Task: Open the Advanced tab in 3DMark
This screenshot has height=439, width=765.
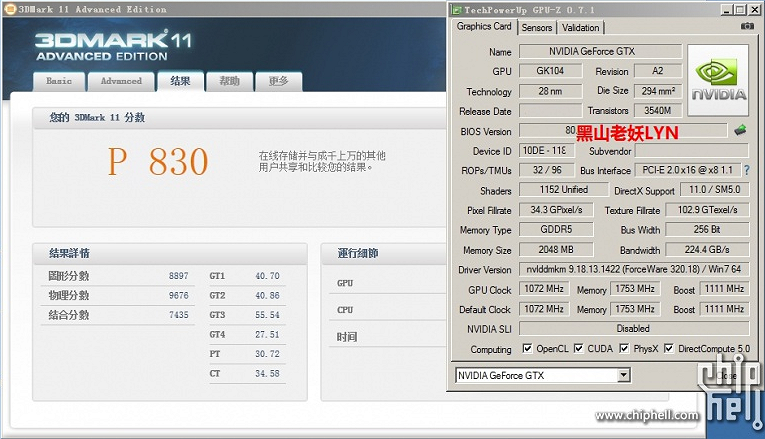Action: click(x=121, y=81)
